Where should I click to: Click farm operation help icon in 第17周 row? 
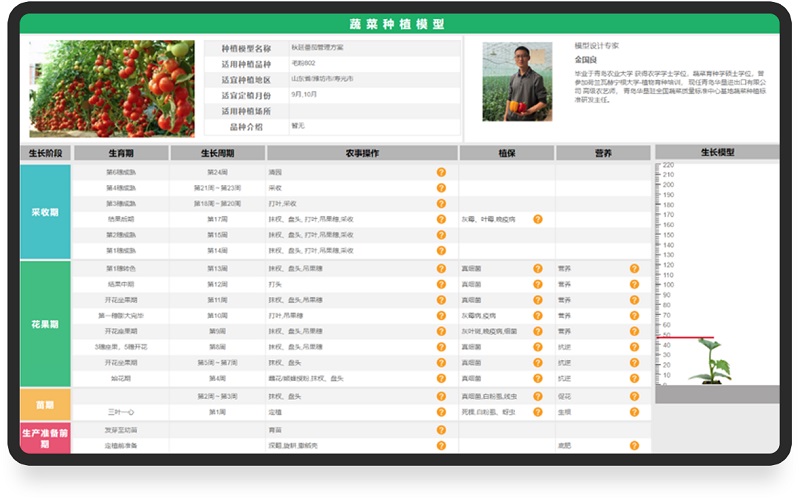[x=441, y=219]
